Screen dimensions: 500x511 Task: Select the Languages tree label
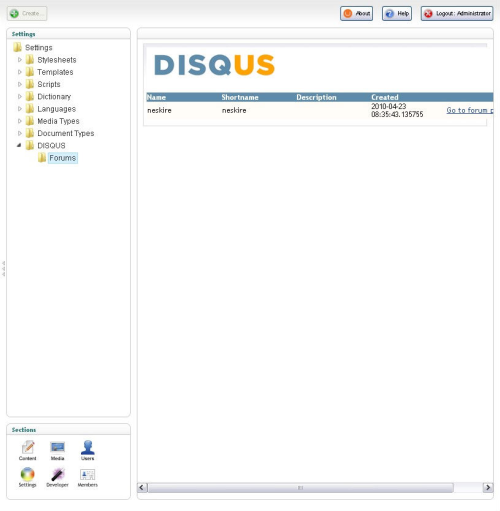(x=57, y=109)
